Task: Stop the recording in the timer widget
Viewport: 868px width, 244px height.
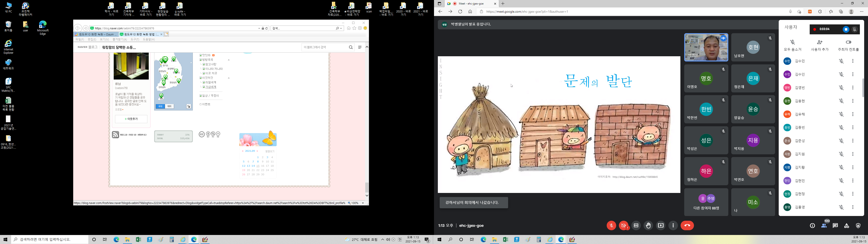Action: [x=846, y=29]
